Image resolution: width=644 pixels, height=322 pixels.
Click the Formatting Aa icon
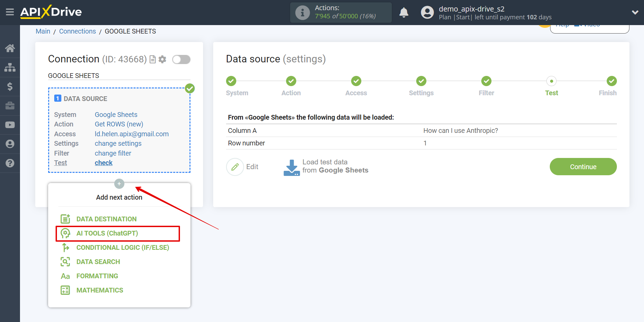(x=65, y=276)
